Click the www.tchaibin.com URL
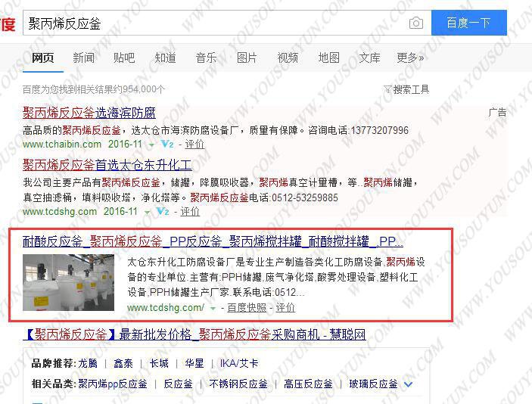This screenshot has height=404, width=532. pos(62,145)
